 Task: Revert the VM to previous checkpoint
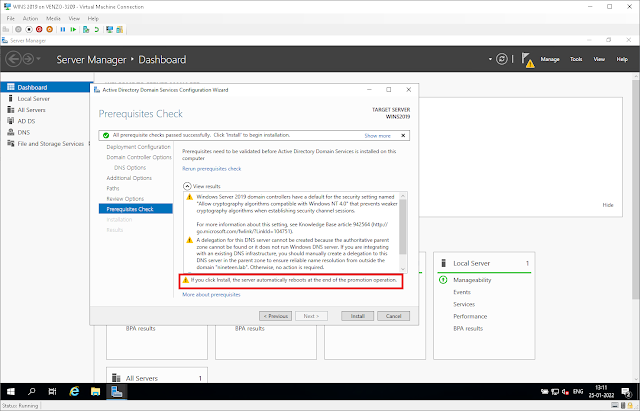(x=96, y=29)
